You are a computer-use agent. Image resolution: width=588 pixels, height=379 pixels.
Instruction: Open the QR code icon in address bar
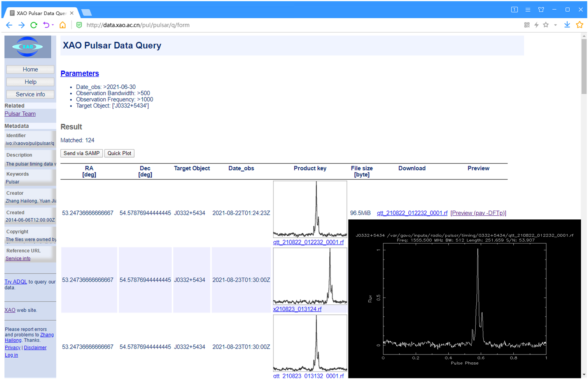point(527,25)
